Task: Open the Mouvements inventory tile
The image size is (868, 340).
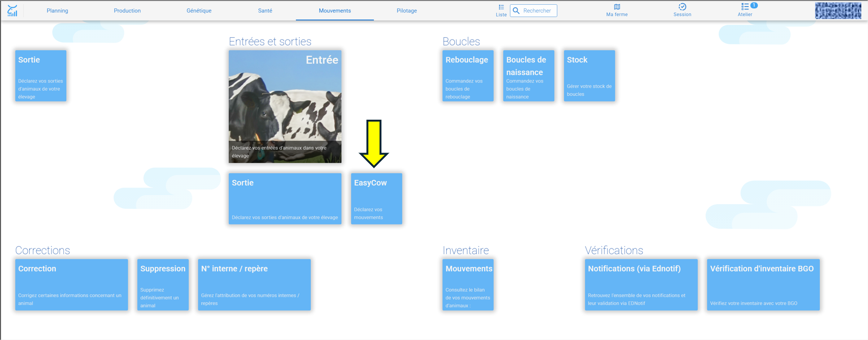Action: tap(468, 285)
